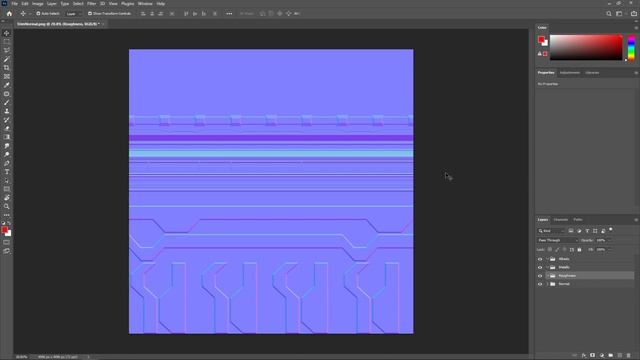Open the layer style fx menu
Screen dimensions: 640x360
(584, 356)
